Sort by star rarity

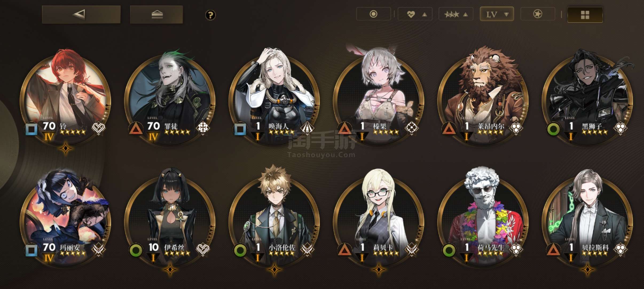[456, 14]
